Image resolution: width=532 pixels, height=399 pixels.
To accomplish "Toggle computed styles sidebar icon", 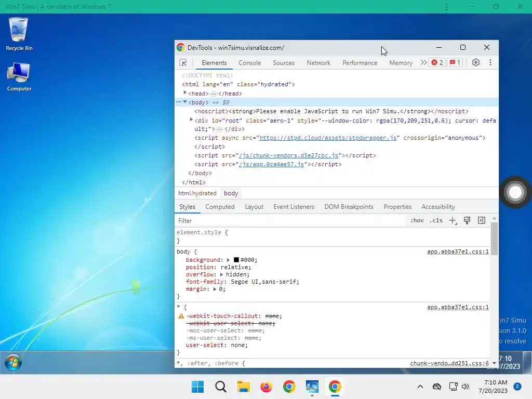I will click(x=482, y=220).
